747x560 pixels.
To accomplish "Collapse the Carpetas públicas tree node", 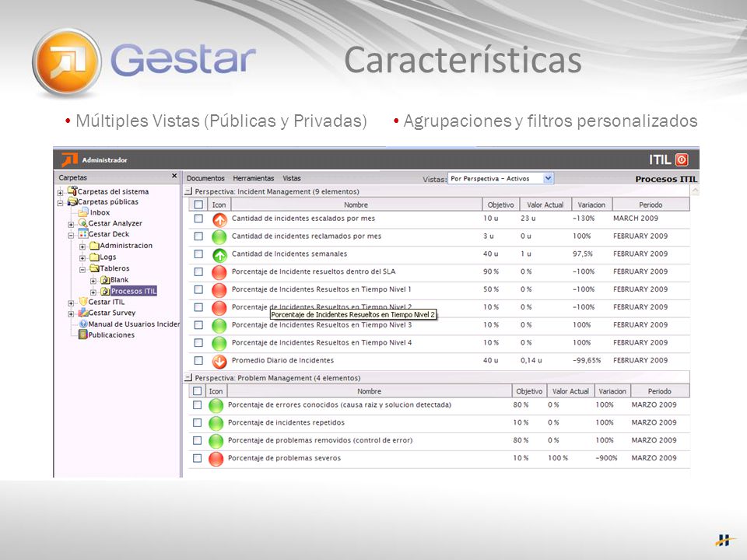I will point(60,203).
